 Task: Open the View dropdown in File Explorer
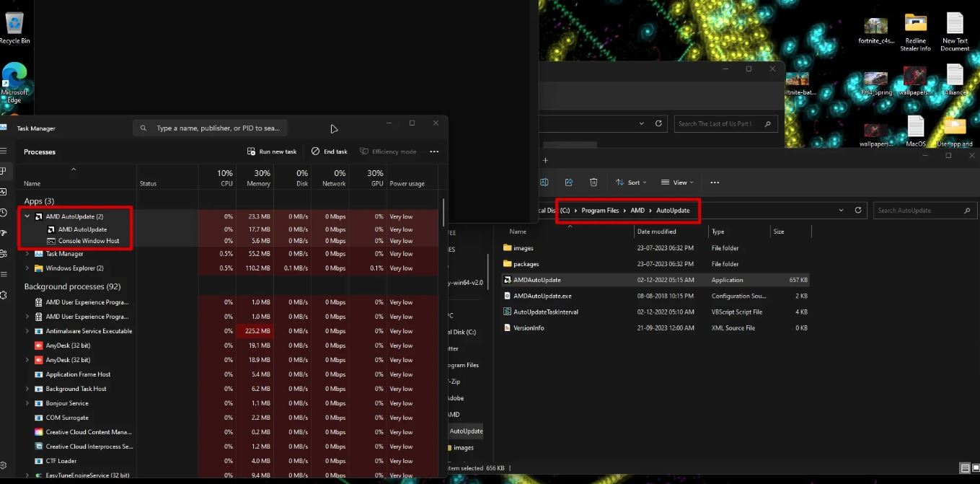coord(677,182)
